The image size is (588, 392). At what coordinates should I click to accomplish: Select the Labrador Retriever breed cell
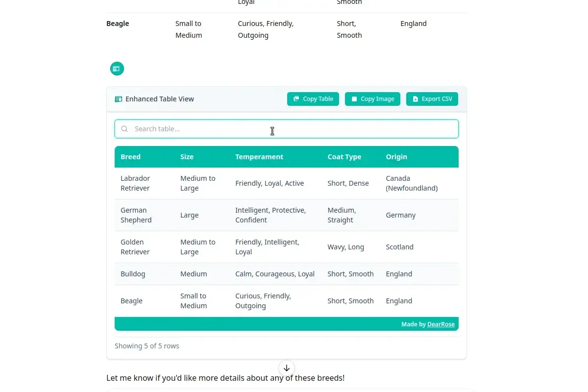135,183
